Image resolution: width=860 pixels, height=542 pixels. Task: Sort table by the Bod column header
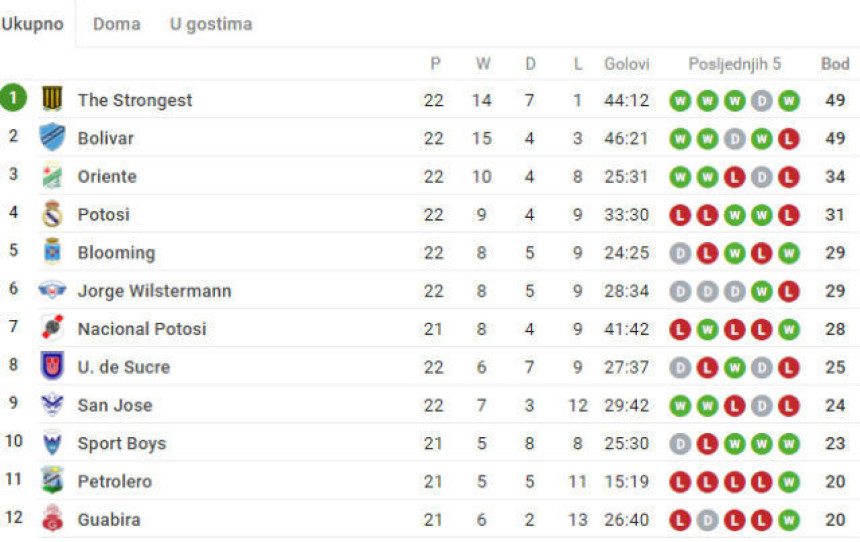click(835, 64)
